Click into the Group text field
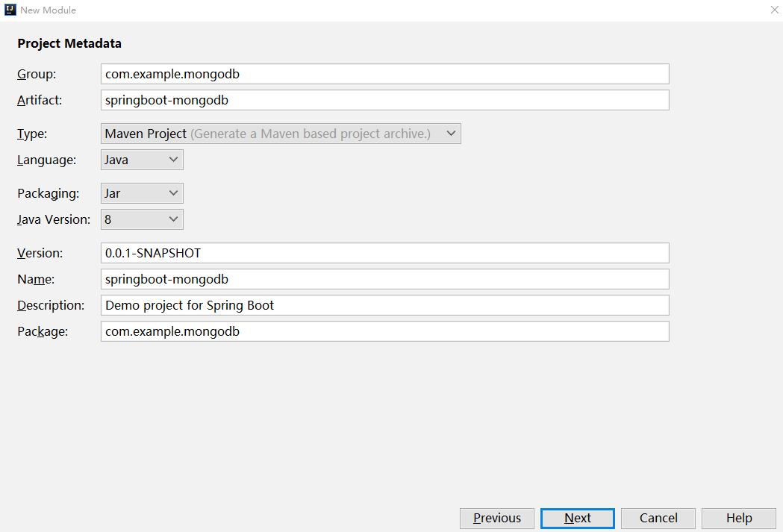Screen dimensions: 783x532 coord(384,74)
